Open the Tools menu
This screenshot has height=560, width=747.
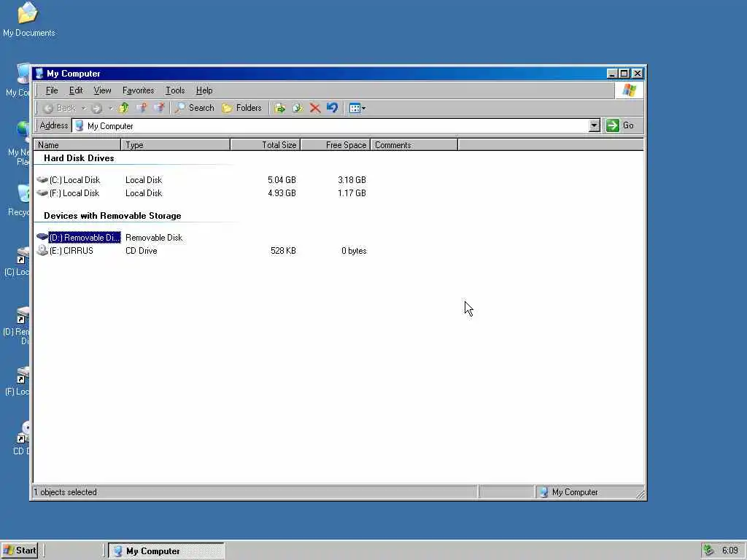tap(175, 90)
